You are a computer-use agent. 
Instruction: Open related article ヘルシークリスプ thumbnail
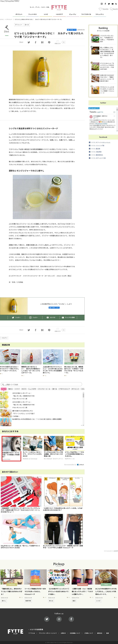pos(10,357)
